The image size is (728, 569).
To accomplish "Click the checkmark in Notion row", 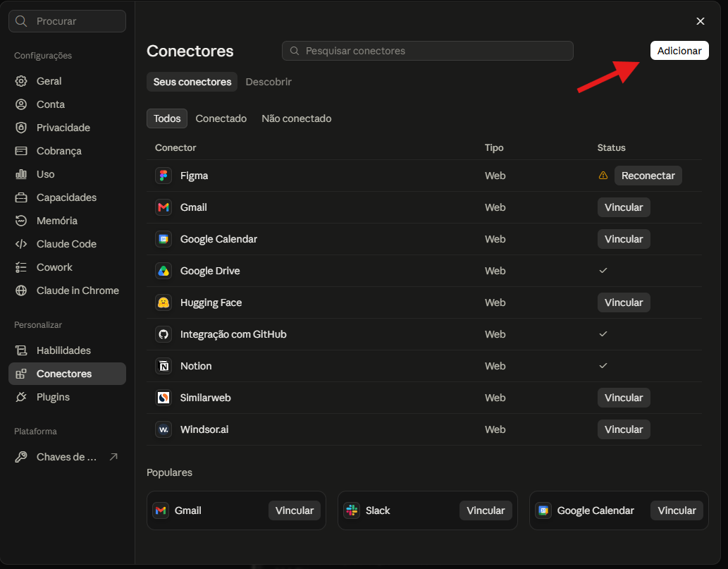I will click(603, 365).
